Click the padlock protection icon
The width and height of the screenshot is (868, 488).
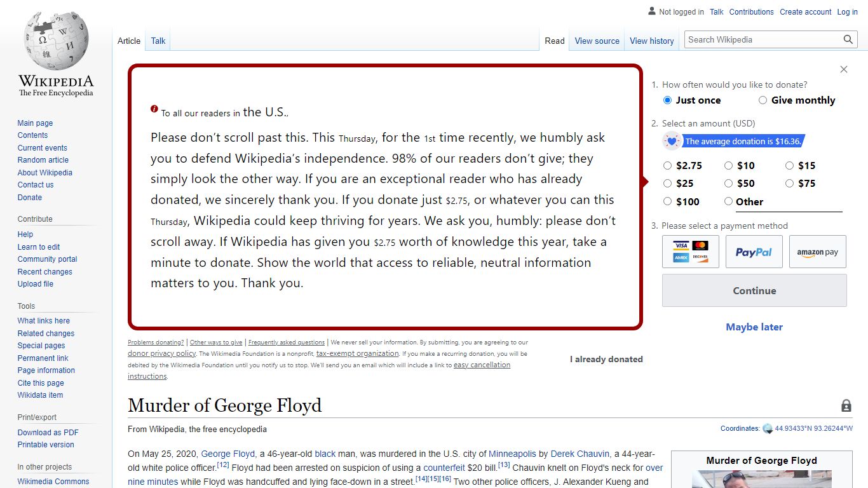click(x=846, y=405)
